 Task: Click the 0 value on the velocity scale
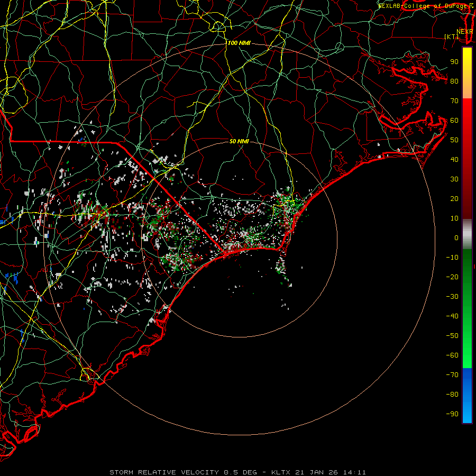(x=456, y=238)
